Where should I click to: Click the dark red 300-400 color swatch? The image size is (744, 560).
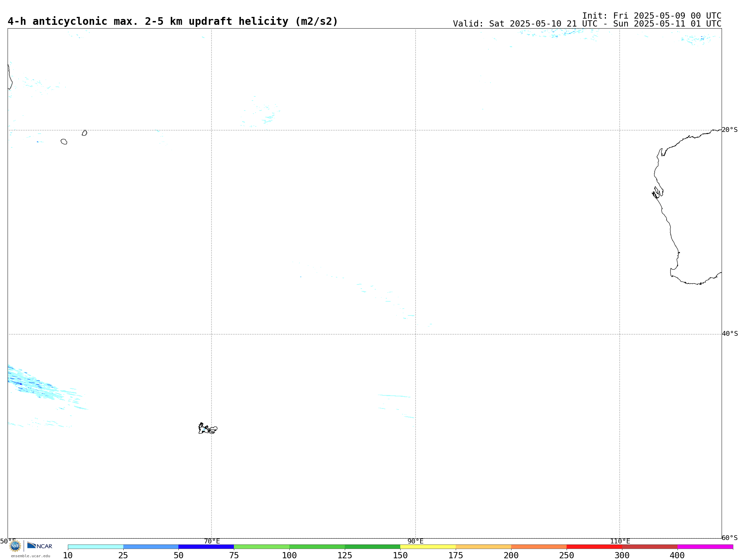coord(650,547)
